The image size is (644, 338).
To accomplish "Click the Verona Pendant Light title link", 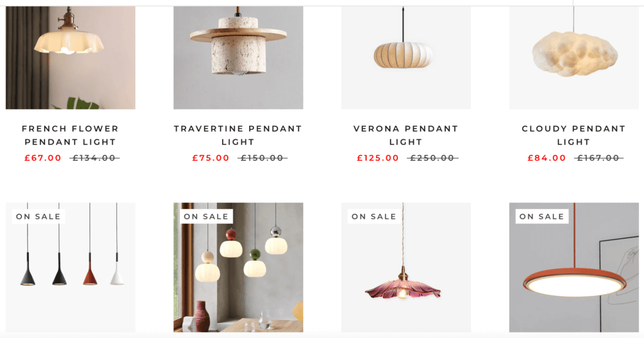I will (x=406, y=135).
